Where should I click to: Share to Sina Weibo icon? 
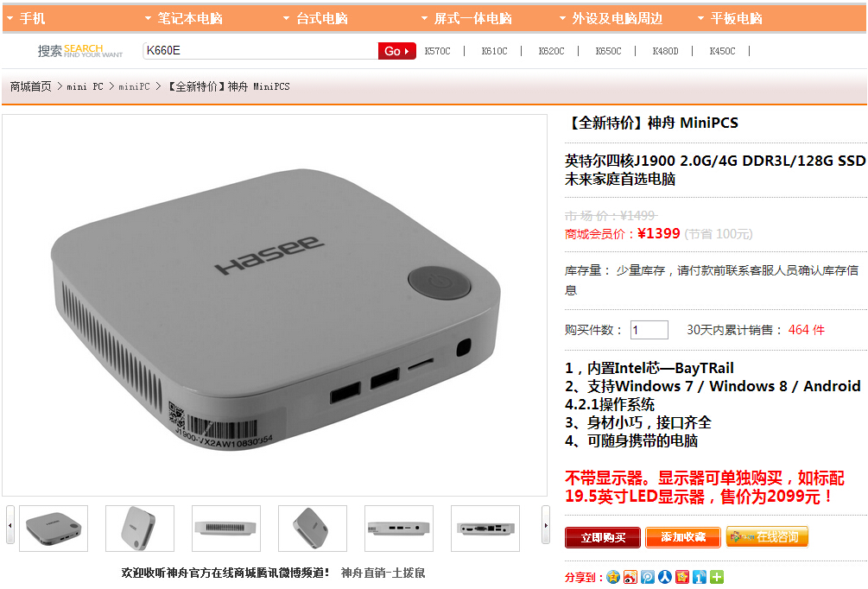pyautogui.click(x=630, y=577)
